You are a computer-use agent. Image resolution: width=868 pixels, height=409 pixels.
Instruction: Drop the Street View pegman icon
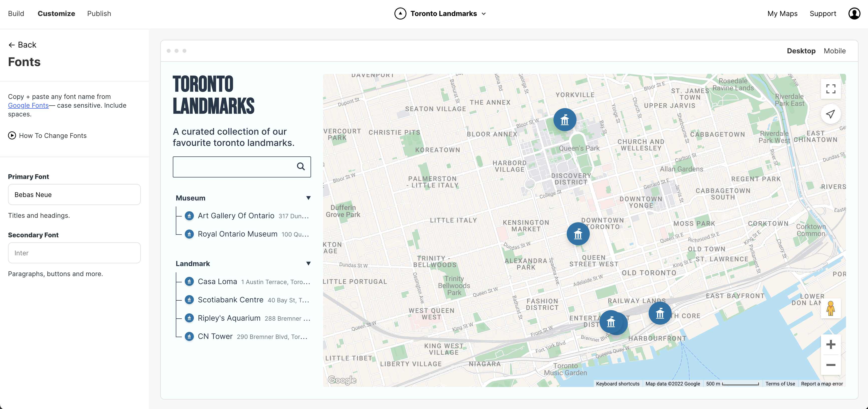click(831, 309)
